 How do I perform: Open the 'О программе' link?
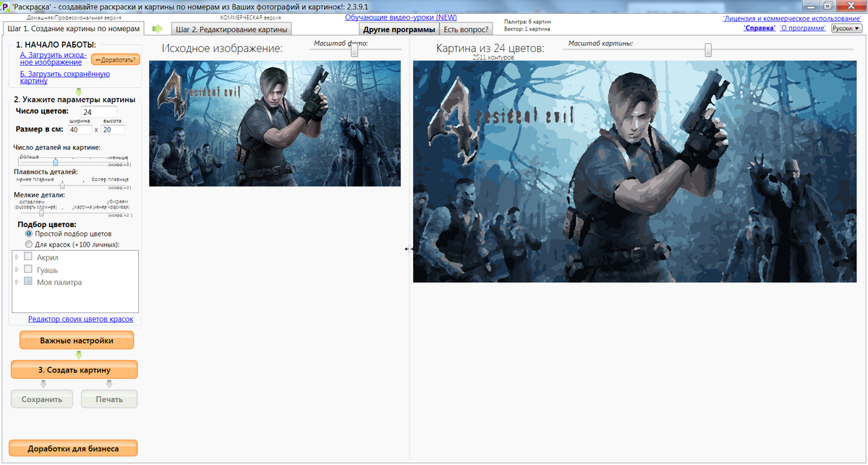[x=802, y=27]
